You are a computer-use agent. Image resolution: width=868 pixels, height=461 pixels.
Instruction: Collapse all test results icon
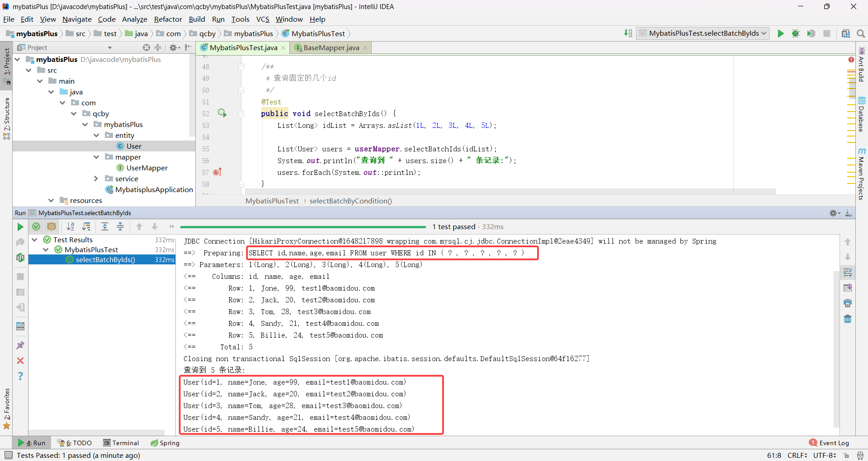click(120, 227)
